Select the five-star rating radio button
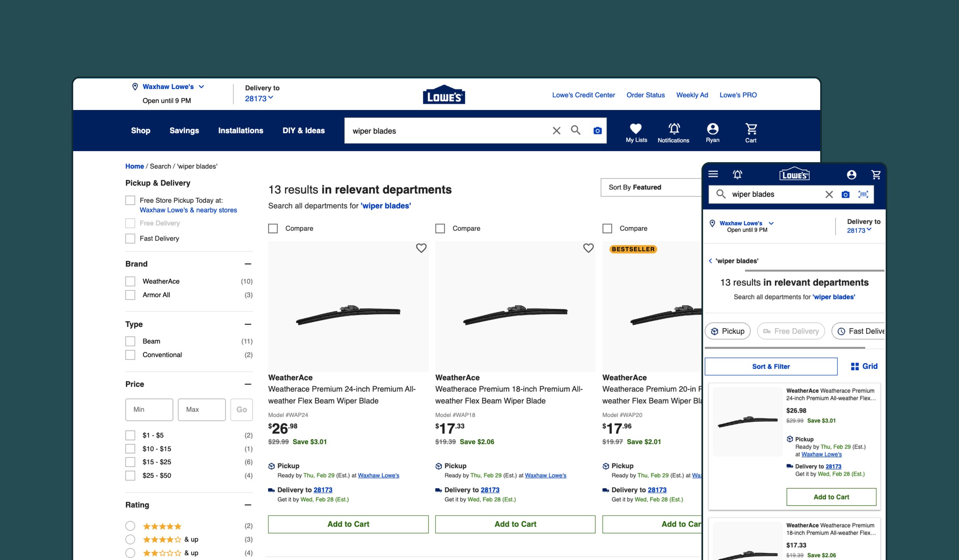This screenshot has width=959, height=560. 130,526
